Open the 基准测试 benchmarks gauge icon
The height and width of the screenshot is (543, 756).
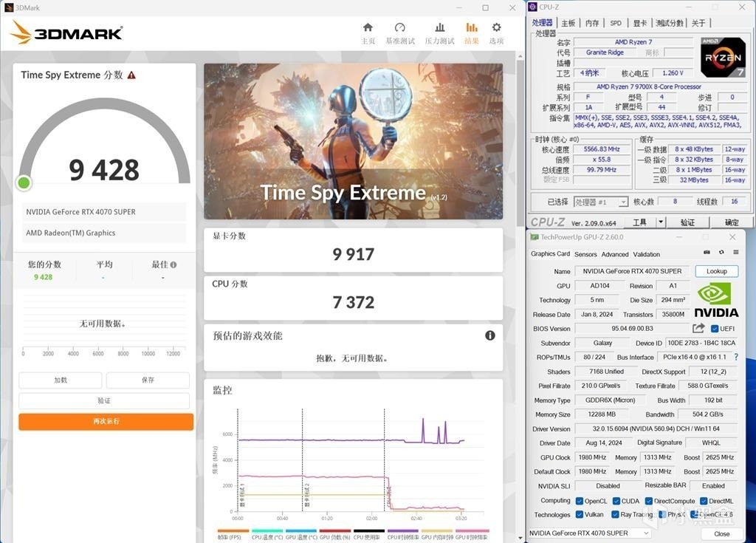[399, 27]
